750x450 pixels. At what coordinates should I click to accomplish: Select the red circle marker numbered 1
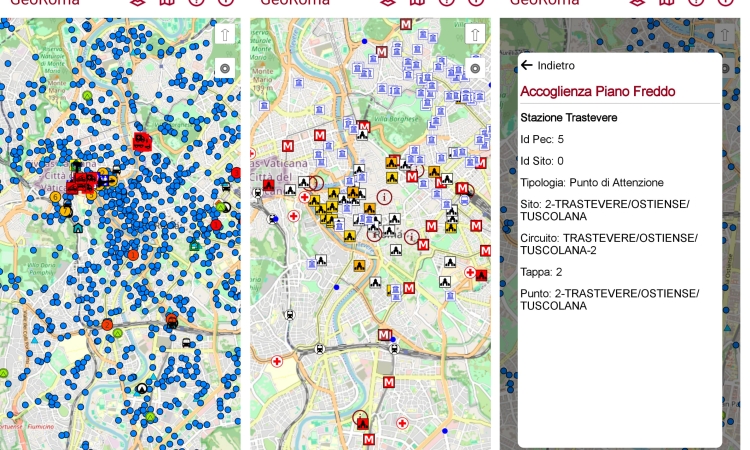click(x=216, y=225)
